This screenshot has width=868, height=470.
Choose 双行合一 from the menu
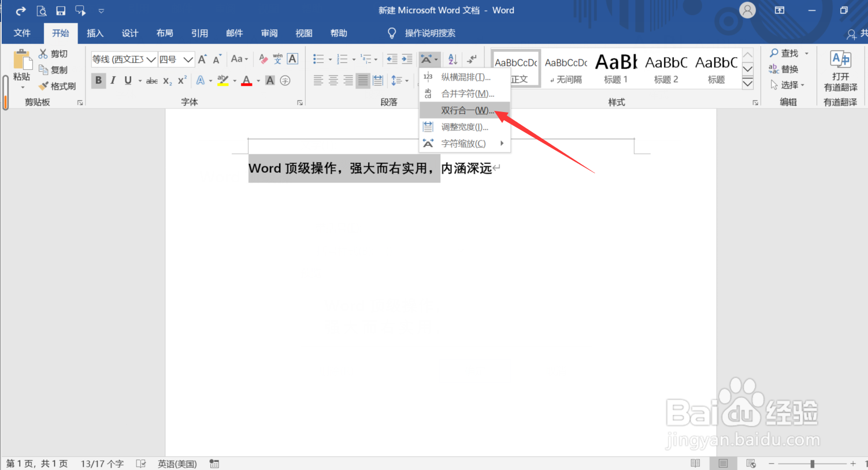(x=465, y=110)
